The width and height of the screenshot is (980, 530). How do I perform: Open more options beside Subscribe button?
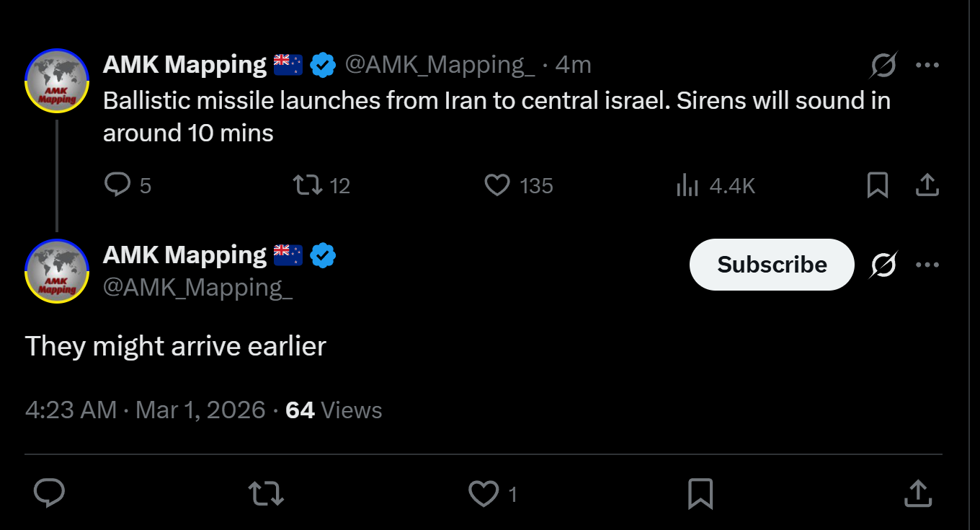tap(927, 265)
